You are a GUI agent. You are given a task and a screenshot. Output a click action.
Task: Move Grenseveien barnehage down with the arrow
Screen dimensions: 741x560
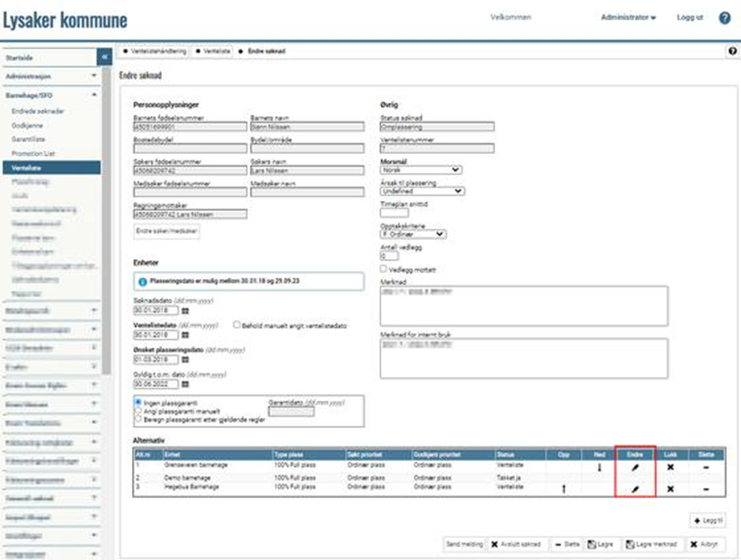tap(599, 467)
